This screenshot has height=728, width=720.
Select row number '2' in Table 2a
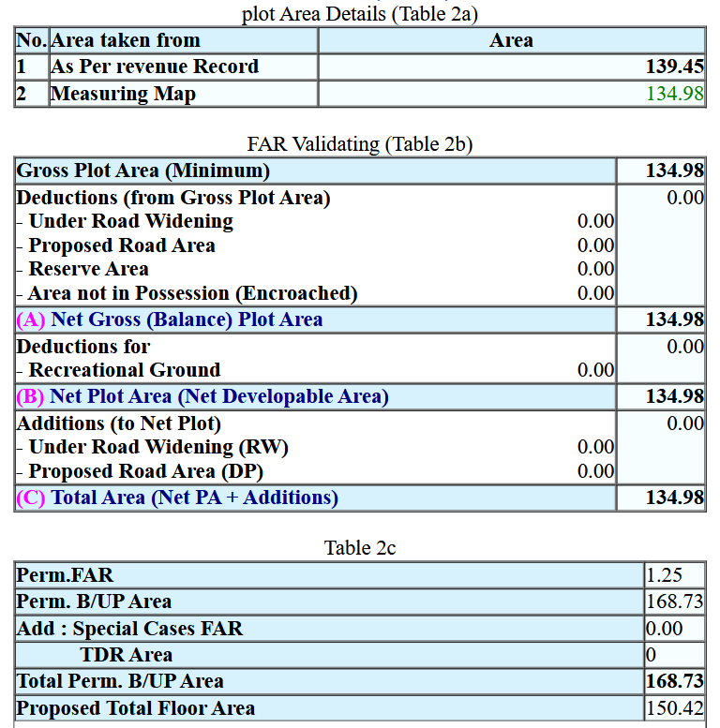pos(21,94)
